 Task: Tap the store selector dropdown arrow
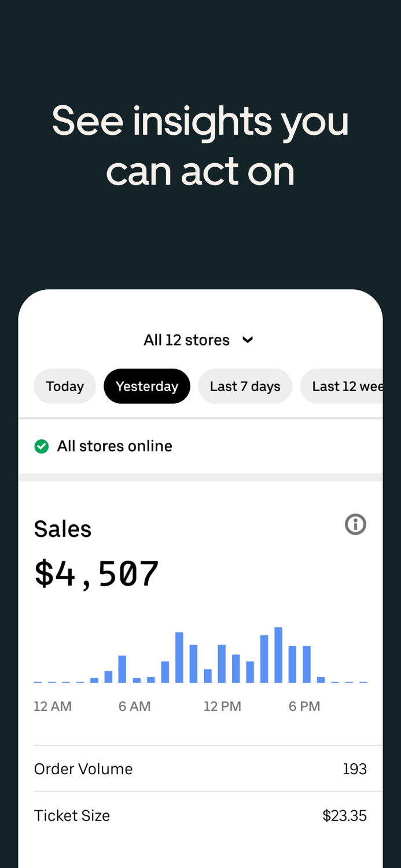pyautogui.click(x=248, y=340)
